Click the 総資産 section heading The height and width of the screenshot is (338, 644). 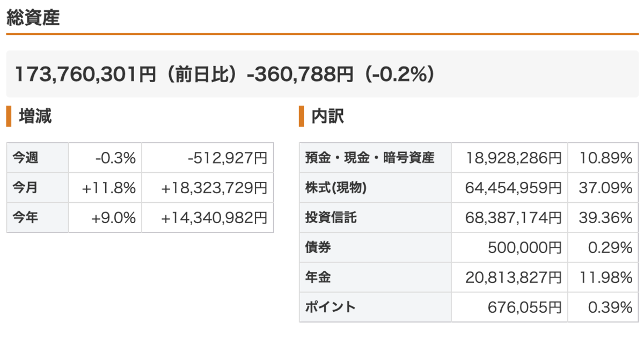33,18
